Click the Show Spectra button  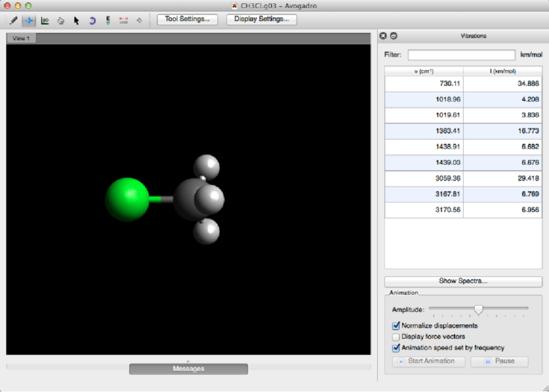(463, 281)
